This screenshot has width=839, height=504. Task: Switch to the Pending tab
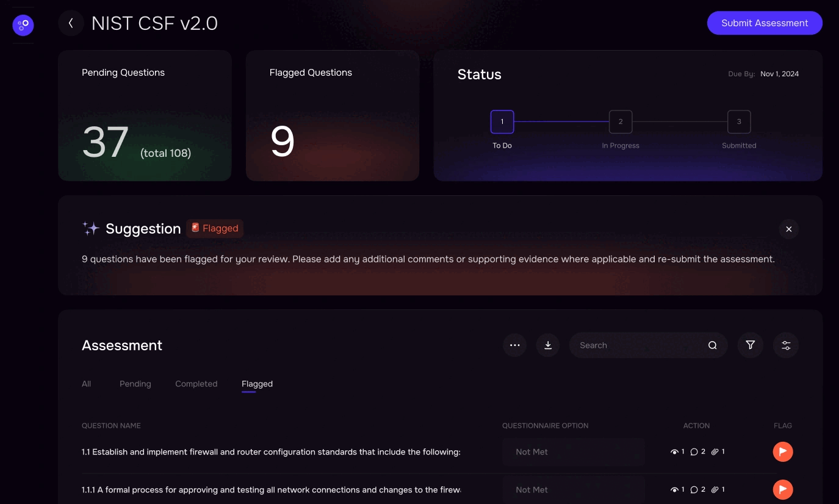click(x=135, y=384)
